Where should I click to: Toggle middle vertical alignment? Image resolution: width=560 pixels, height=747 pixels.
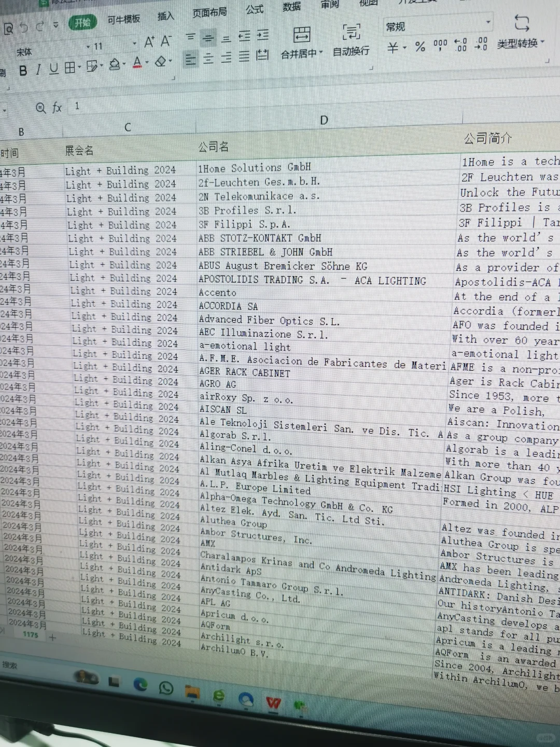tap(208, 38)
